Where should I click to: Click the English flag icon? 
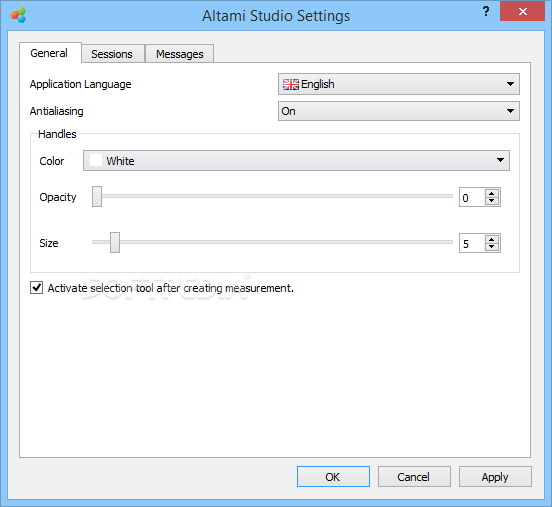[x=291, y=84]
